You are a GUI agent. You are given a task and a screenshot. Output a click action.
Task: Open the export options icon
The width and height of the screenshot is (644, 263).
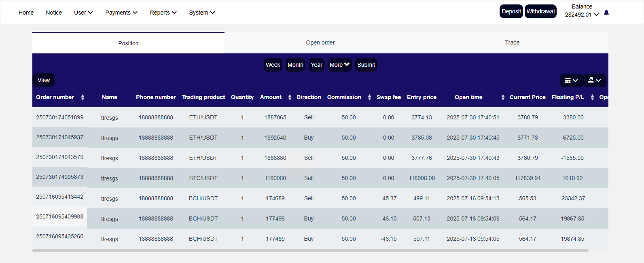[x=594, y=81]
